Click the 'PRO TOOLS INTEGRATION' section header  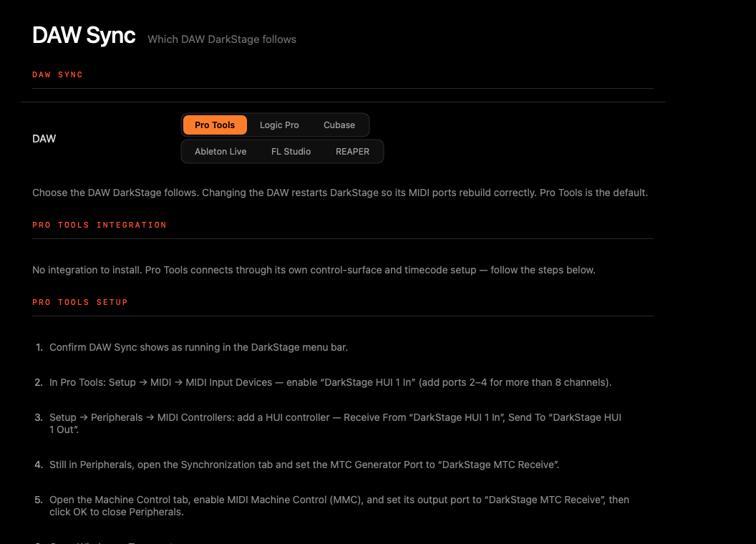point(100,225)
